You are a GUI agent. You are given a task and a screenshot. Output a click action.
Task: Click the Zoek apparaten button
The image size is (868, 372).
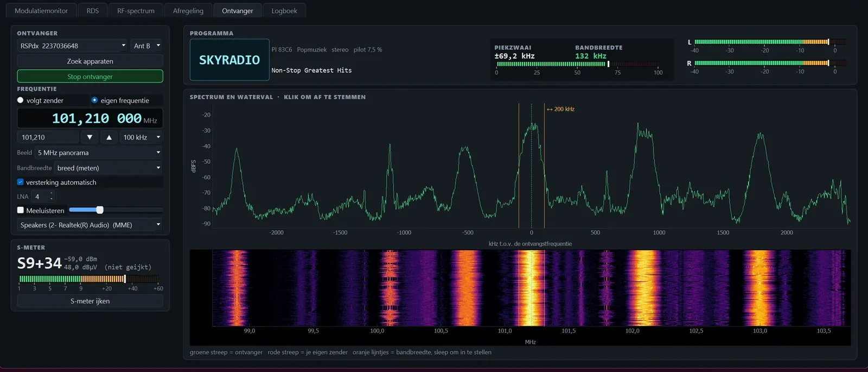pyautogui.click(x=90, y=61)
